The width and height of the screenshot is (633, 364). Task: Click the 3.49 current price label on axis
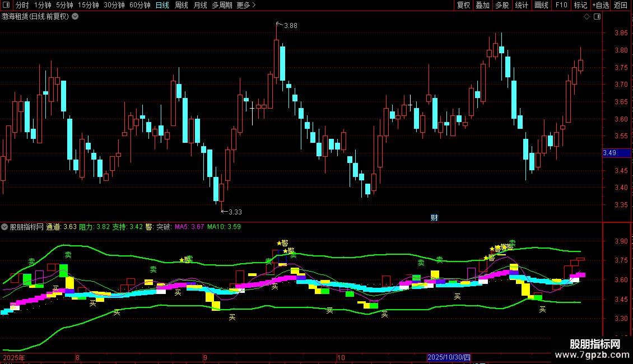609,153
